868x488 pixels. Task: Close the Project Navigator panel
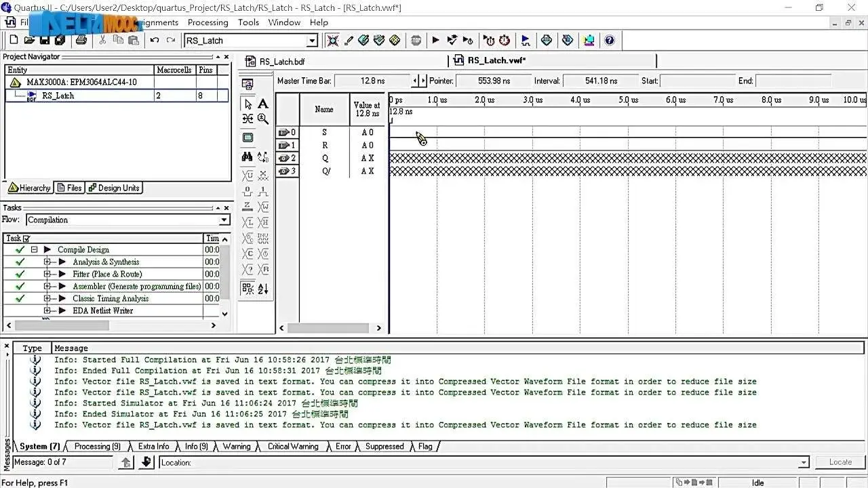[226, 57]
